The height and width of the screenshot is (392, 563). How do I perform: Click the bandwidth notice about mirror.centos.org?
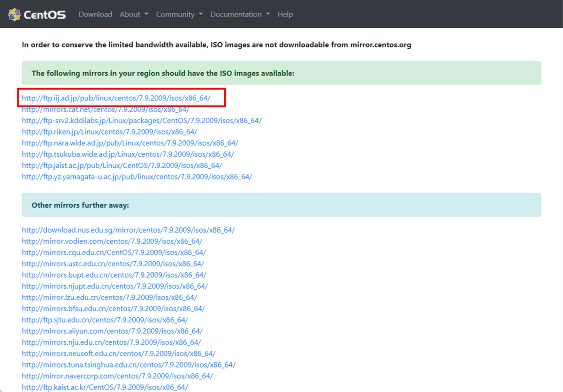click(217, 45)
